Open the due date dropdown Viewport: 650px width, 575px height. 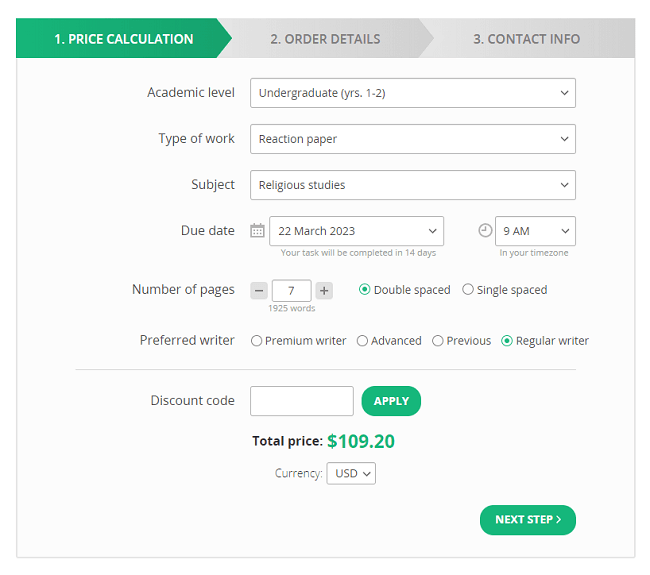click(x=356, y=231)
